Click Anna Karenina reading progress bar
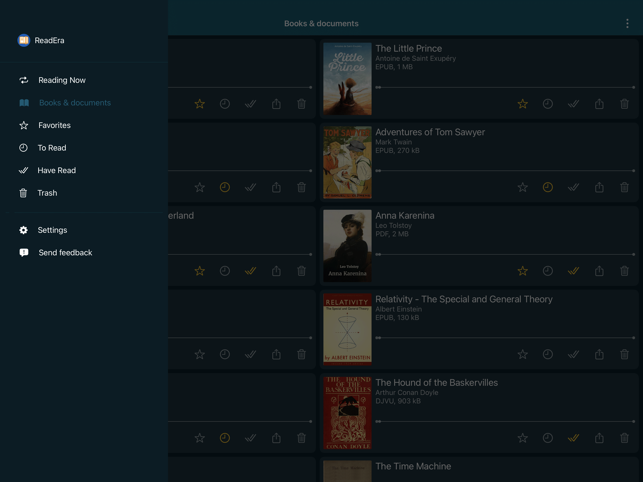Image resolution: width=643 pixels, height=482 pixels. 505,254
